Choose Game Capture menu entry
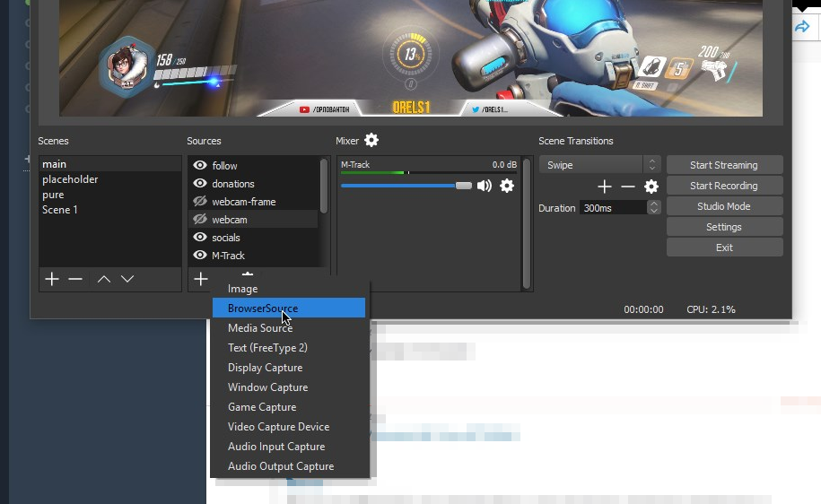 point(289,406)
